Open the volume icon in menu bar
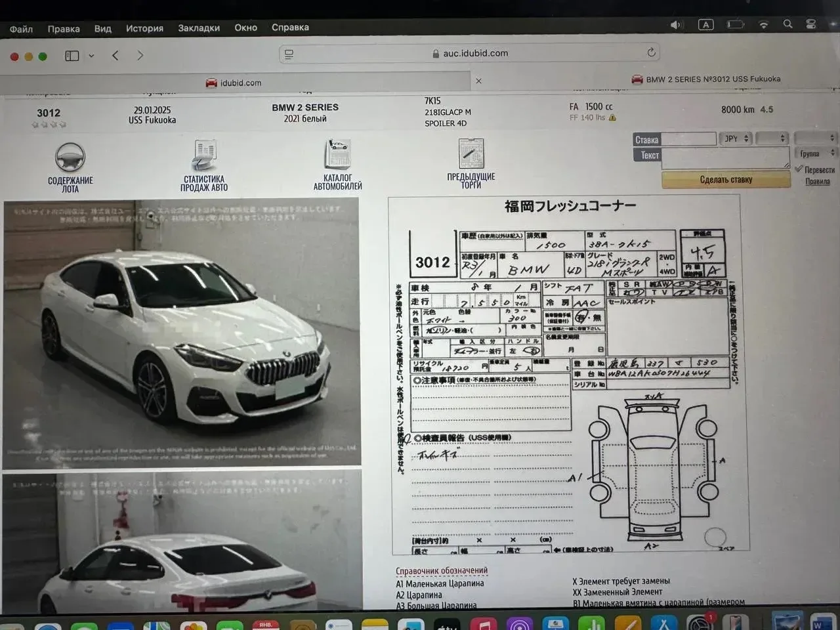 coord(677,25)
